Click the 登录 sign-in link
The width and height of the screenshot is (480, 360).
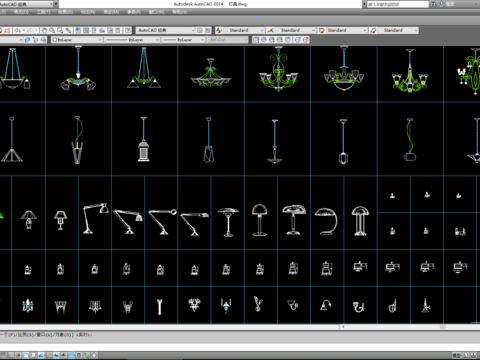[x=450, y=4]
